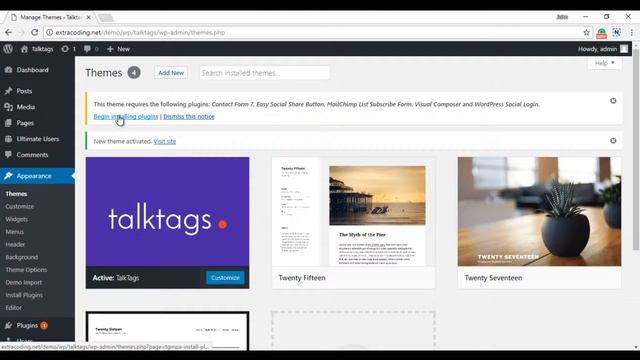
Task: Open Header submenu item
Action: 15,244
